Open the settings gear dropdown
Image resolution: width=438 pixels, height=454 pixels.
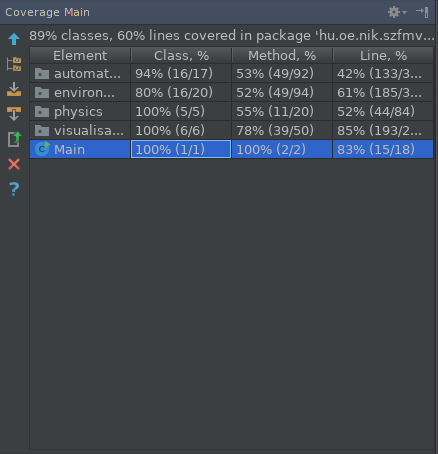(x=397, y=12)
